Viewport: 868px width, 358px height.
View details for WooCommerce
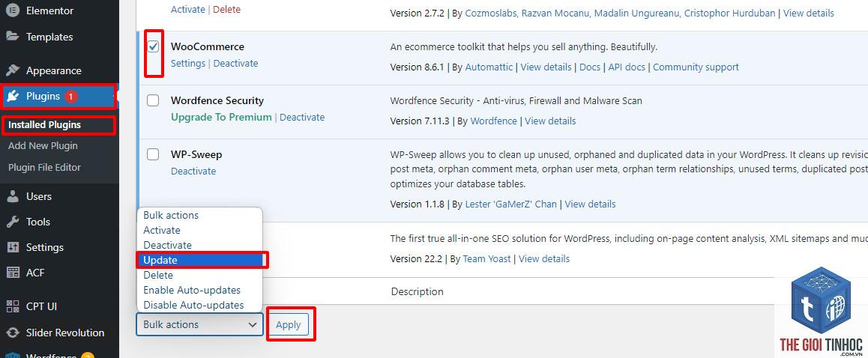tap(546, 67)
